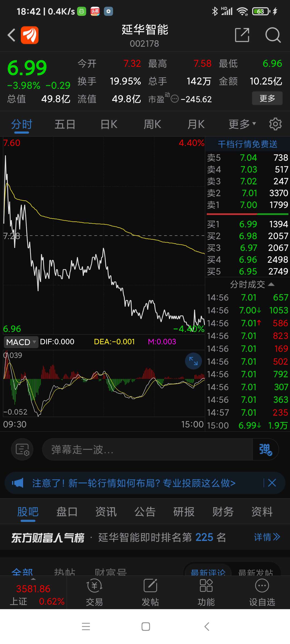Switch to 周K weekly candlestick tab

click(152, 125)
